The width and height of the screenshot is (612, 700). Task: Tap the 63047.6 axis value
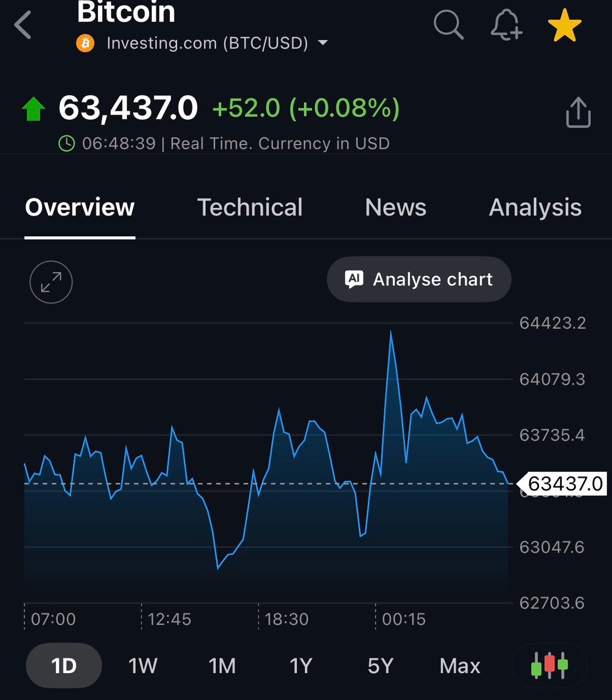[x=552, y=547]
